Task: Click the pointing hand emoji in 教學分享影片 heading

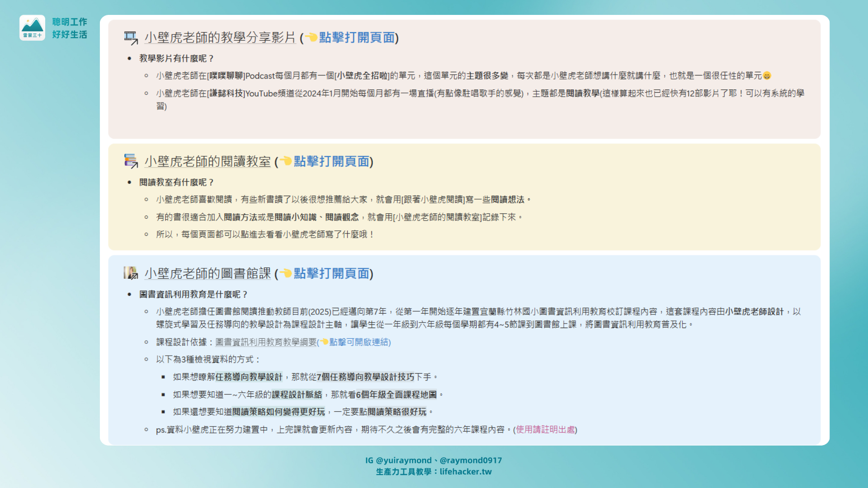Action: pyautogui.click(x=311, y=37)
